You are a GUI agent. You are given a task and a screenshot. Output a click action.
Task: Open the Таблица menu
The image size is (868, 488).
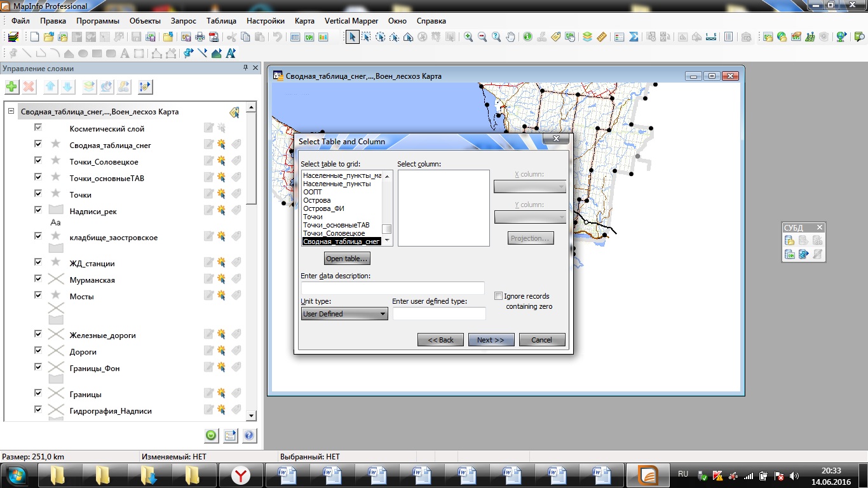221,20
